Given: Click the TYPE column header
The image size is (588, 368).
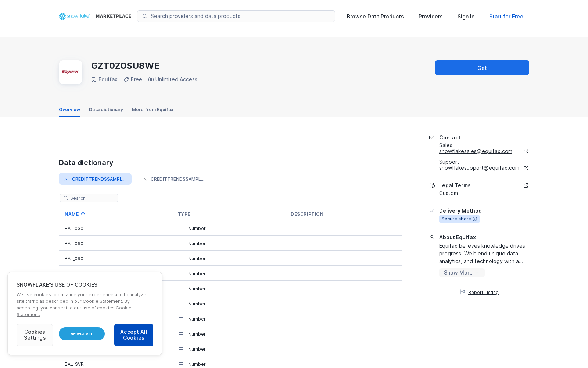Looking at the screenshot, I should pos(184,214).
